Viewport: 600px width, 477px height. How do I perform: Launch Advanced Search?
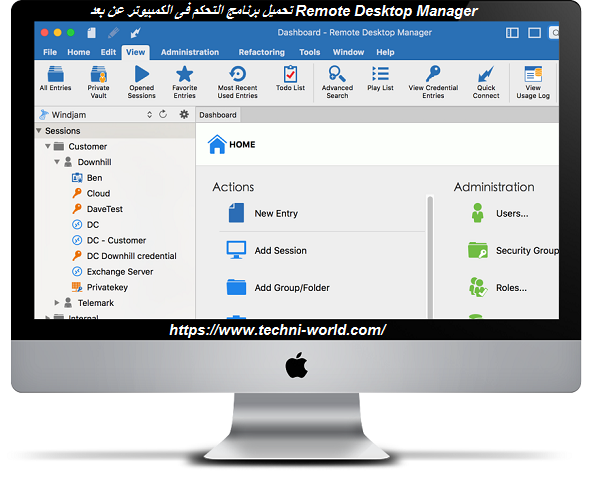tap(337, 82)
